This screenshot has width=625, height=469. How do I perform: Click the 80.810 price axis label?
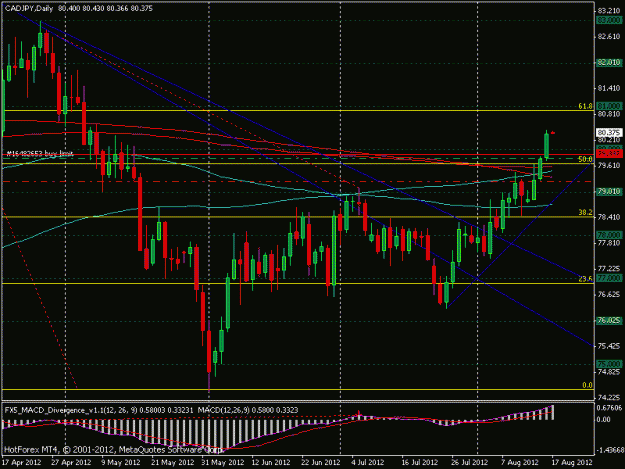click(x=609, y=114)
